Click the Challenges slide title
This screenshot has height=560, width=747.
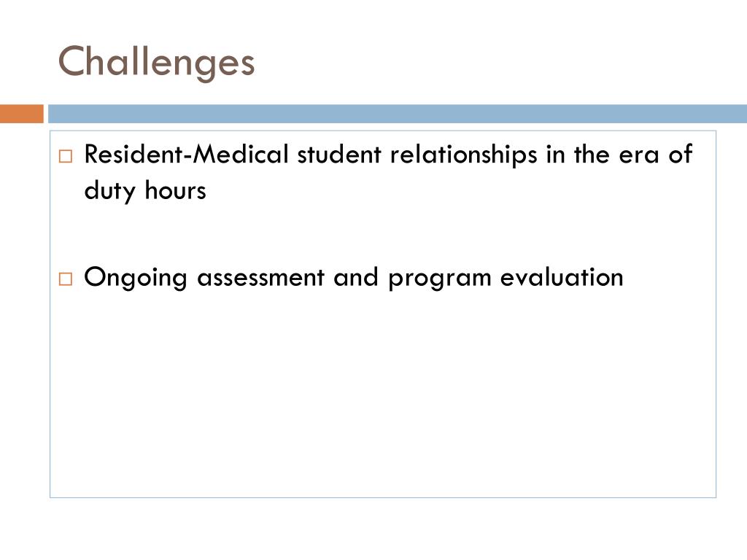[x=156, y=63]
